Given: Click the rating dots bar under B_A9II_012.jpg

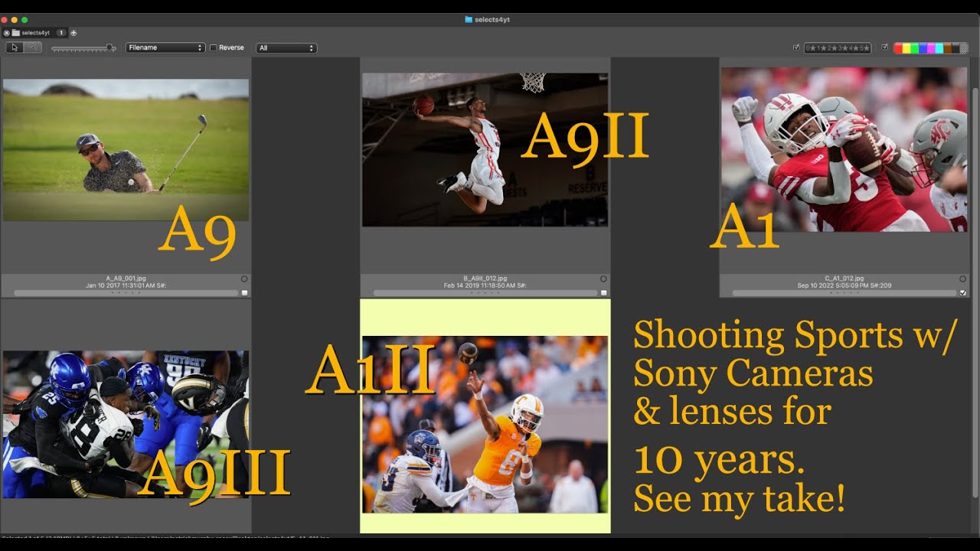Looking at the screenshot, I should coord(485,293).
